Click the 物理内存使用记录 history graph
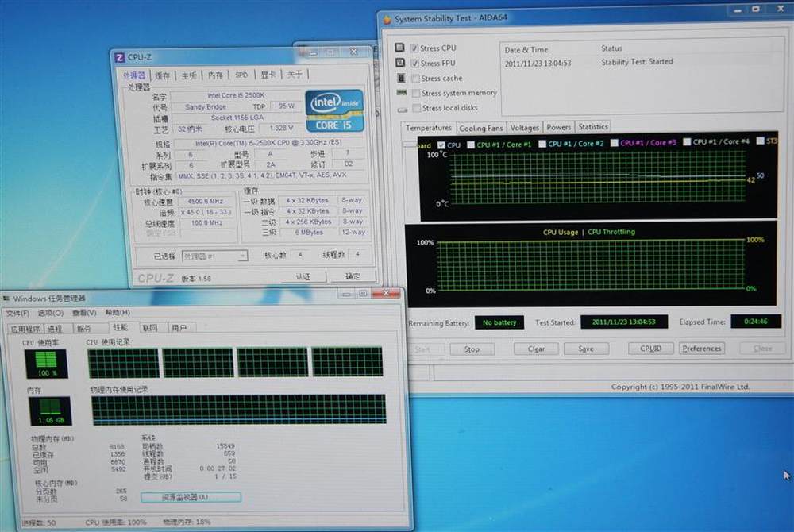 point(238,410)
